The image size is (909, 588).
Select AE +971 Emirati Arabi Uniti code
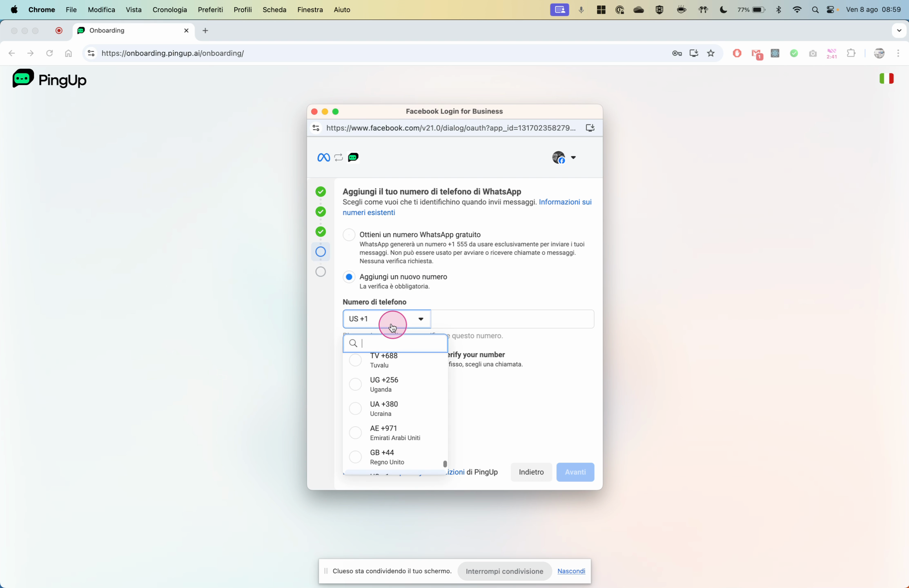(395, 432)
